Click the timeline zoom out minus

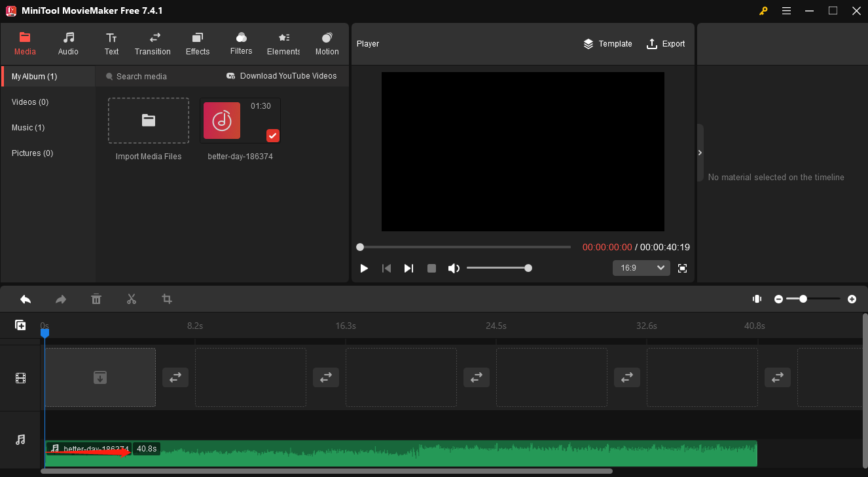click(778, 299)
